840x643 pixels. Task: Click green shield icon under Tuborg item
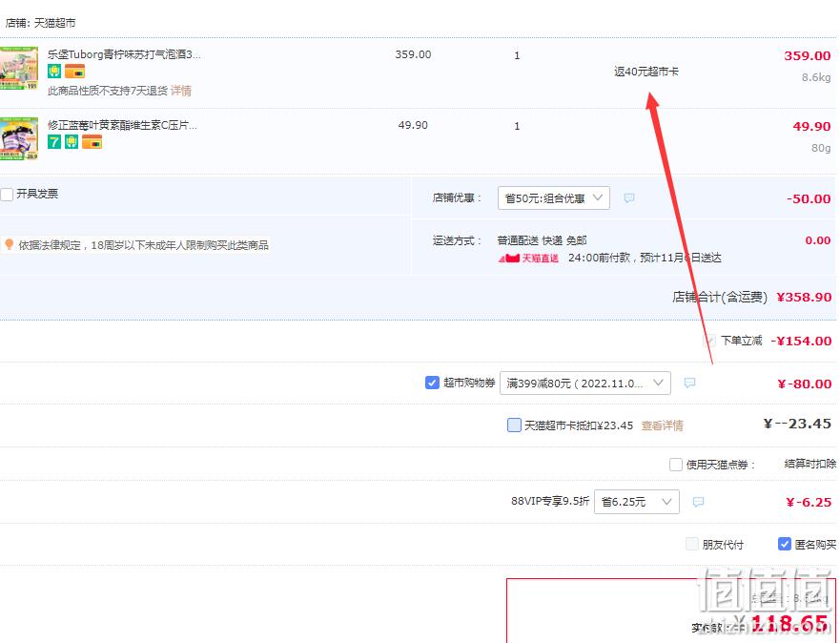pyautogui.click(x=54, y=72)
